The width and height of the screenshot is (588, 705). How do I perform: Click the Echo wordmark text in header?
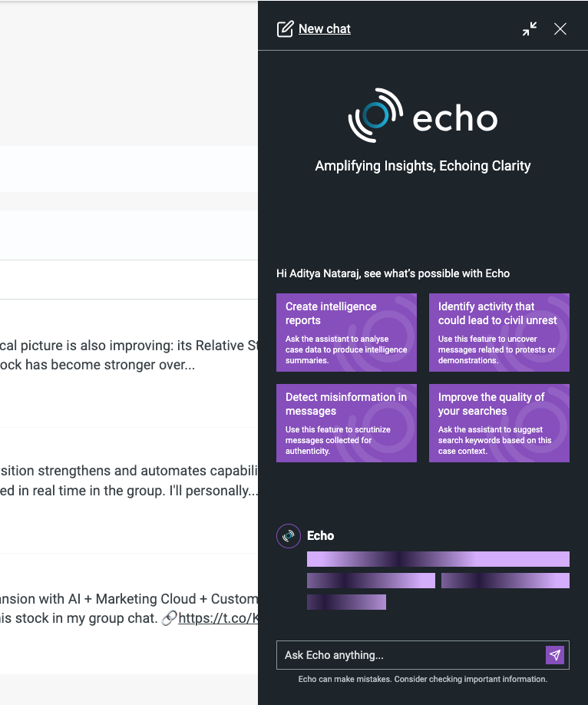tap(455, 119)
